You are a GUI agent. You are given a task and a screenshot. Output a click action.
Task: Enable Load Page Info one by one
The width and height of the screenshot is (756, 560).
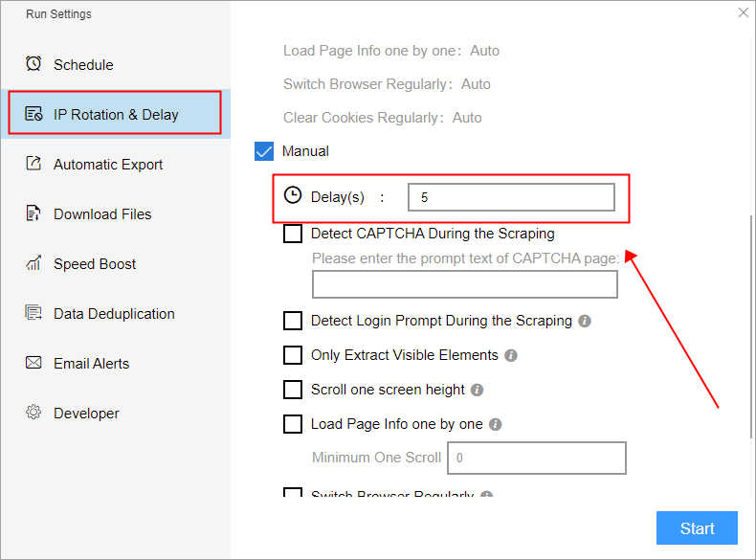coord(293,424)
